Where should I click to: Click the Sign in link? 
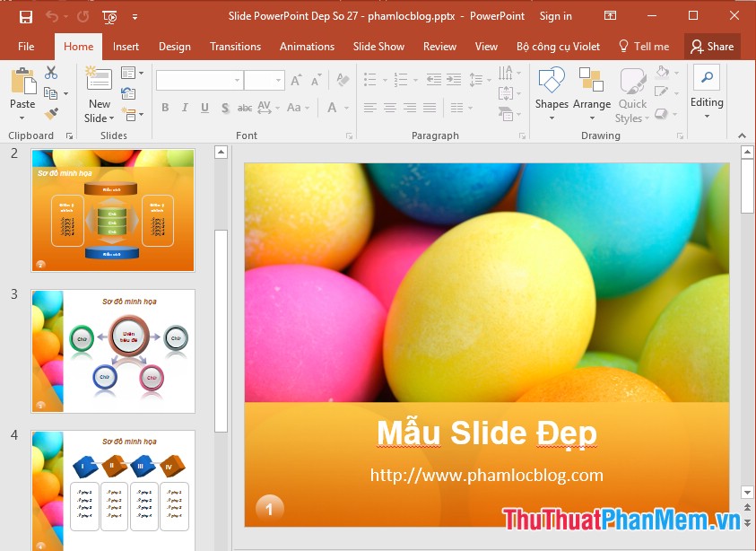(x=555, y=15)
